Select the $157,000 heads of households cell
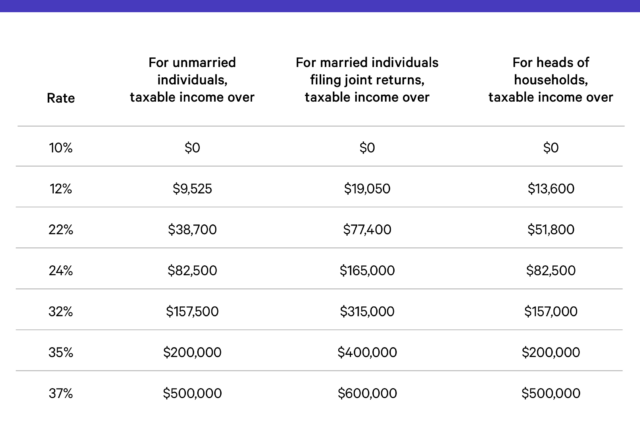This screenshot has width=640, height=437. coord(551,312)
